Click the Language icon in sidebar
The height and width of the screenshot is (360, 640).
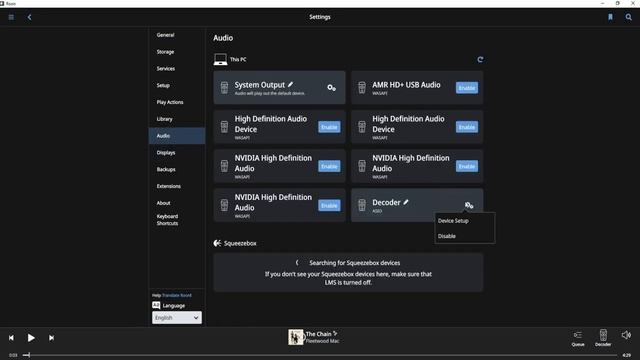click(x=156, y=305)
